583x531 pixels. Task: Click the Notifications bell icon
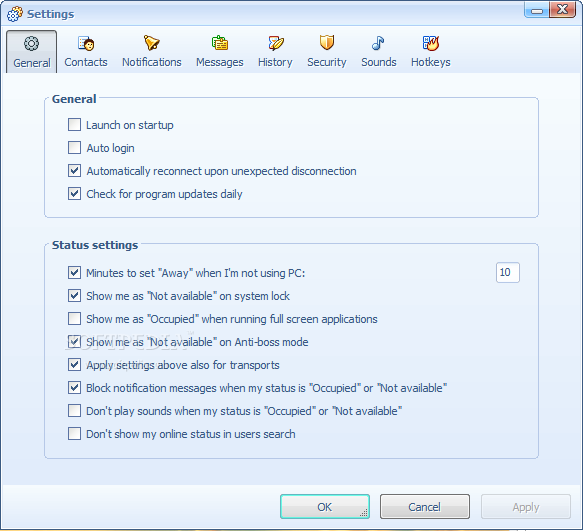pyautogui.click(x=152, y=43)
